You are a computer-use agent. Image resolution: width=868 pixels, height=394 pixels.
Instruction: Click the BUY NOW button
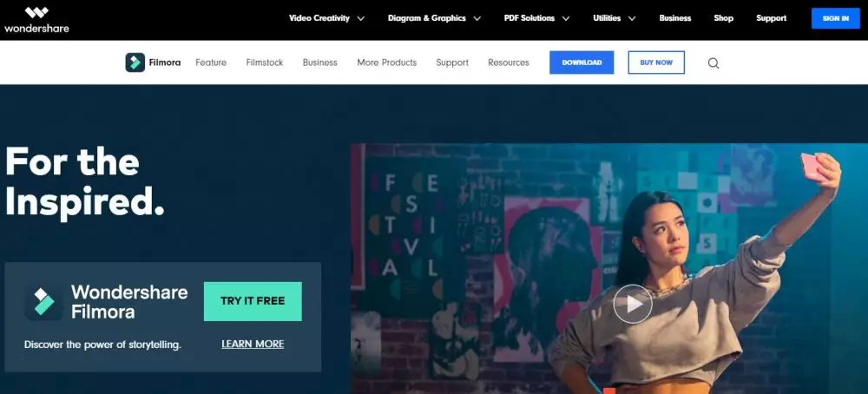pyautogui.click(x=656, y=62)
